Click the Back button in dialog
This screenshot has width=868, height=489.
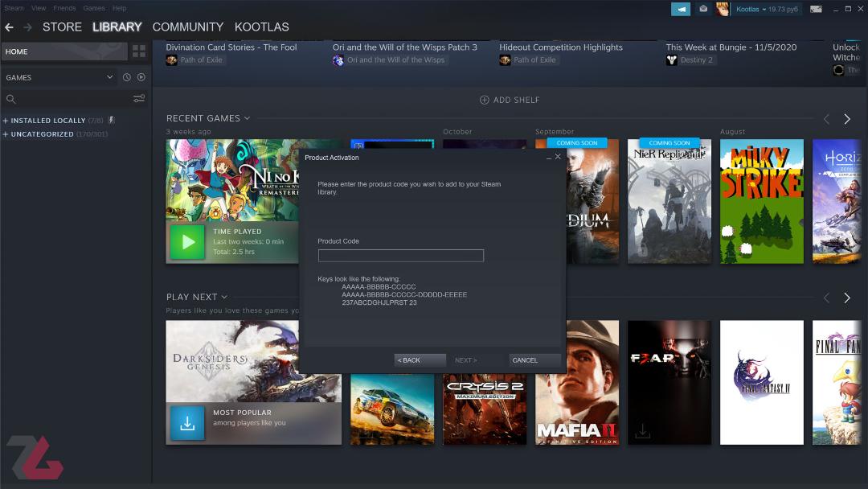420,360
